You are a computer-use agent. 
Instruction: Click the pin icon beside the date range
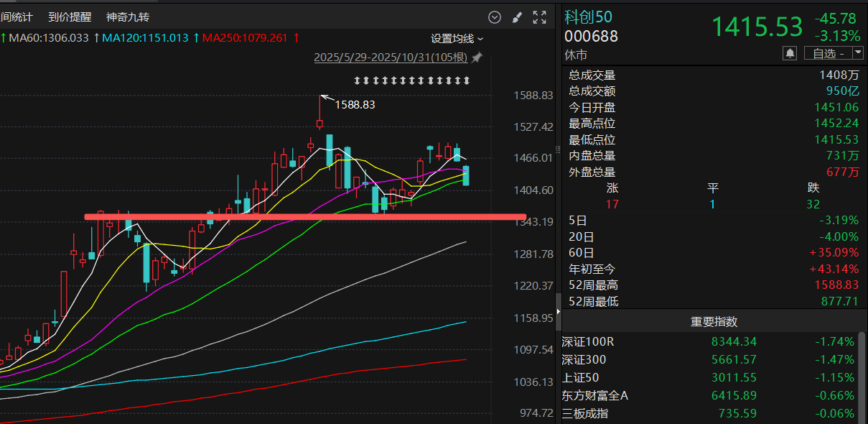[x=477, y=57]
